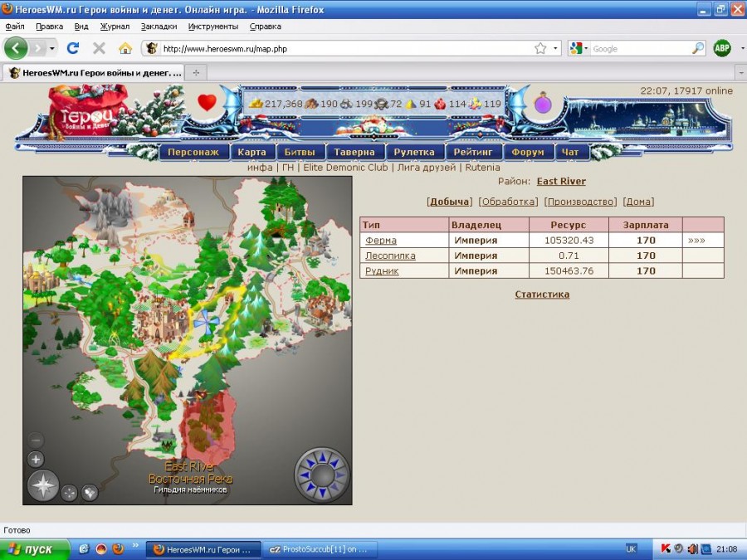The height and width of the screenshot is (560, 747).
Task: Open the search engine selector dropdown
Action: coord(585,48)
